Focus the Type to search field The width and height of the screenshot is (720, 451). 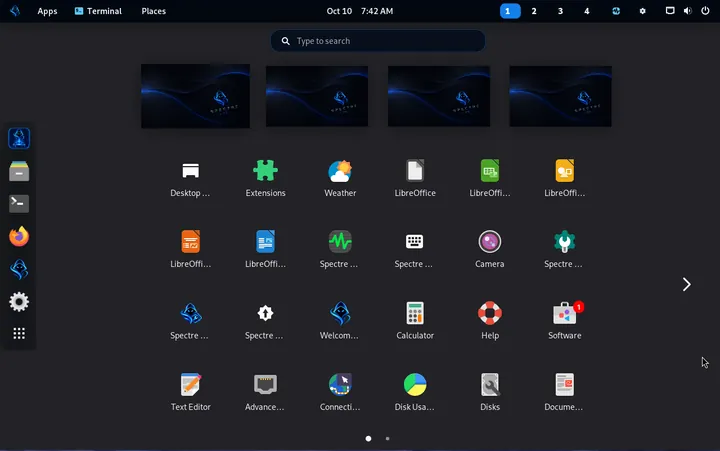click(x=378, y=41)
